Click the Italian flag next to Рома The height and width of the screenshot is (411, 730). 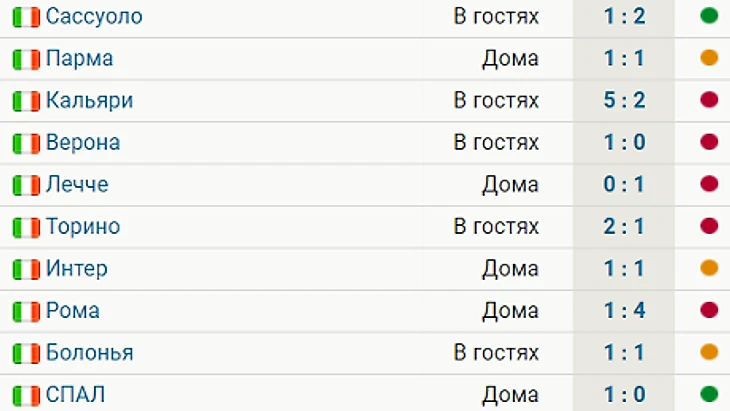26,311
